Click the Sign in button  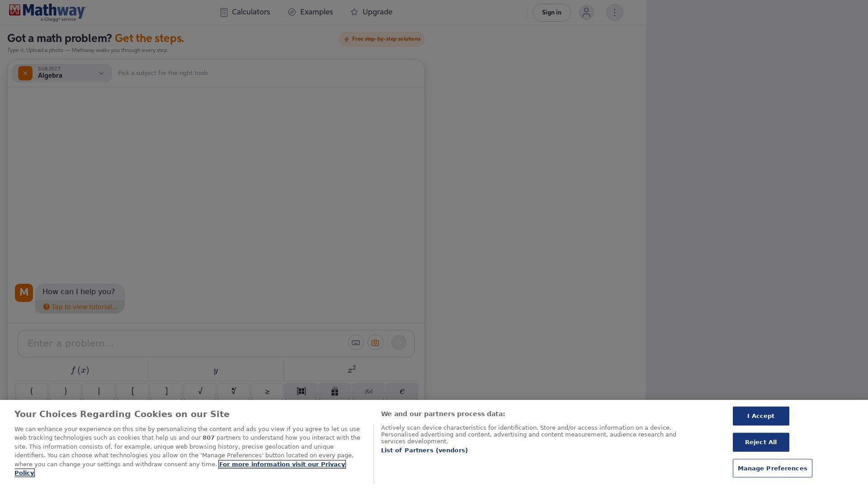pos(552,13)
